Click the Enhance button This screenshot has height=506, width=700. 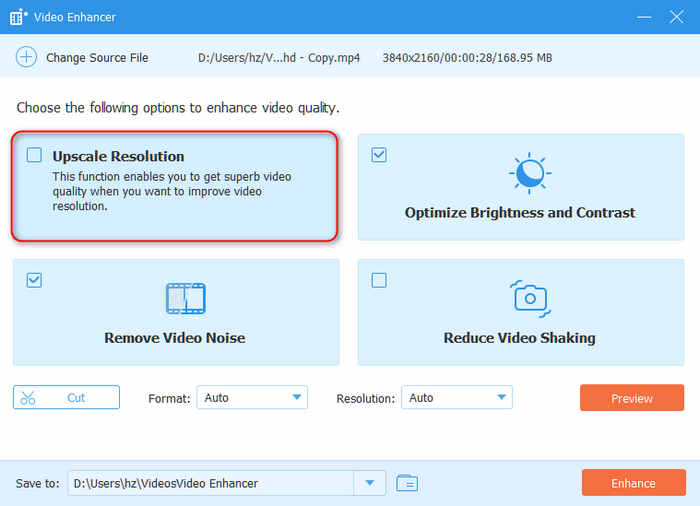click(x=633, y=483)
